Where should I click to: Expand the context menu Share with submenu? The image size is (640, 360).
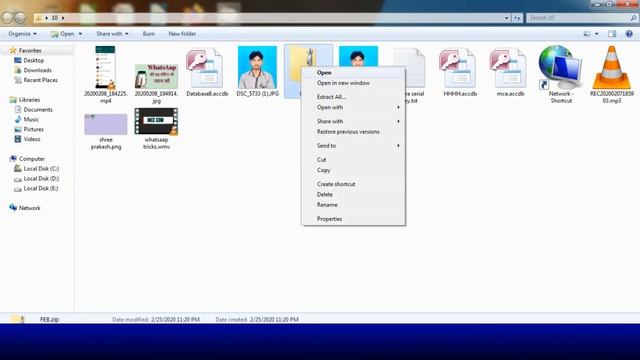[353, 121]
